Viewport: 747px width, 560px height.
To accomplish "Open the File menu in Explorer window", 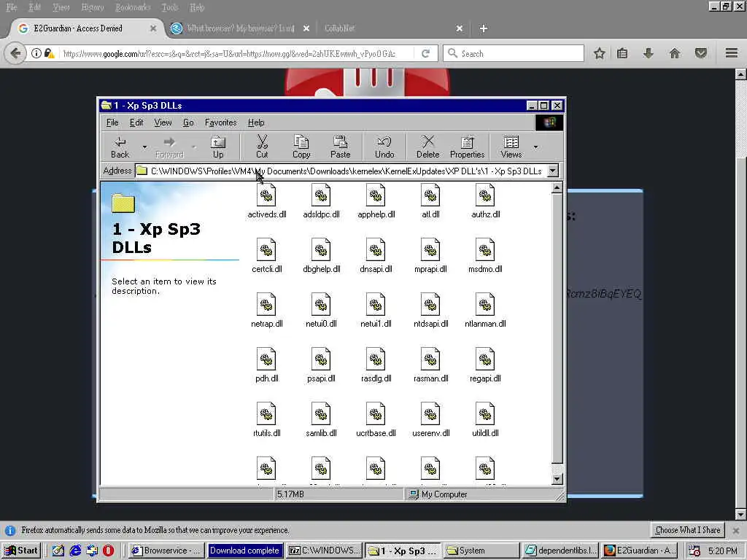I will click(112, 122).
